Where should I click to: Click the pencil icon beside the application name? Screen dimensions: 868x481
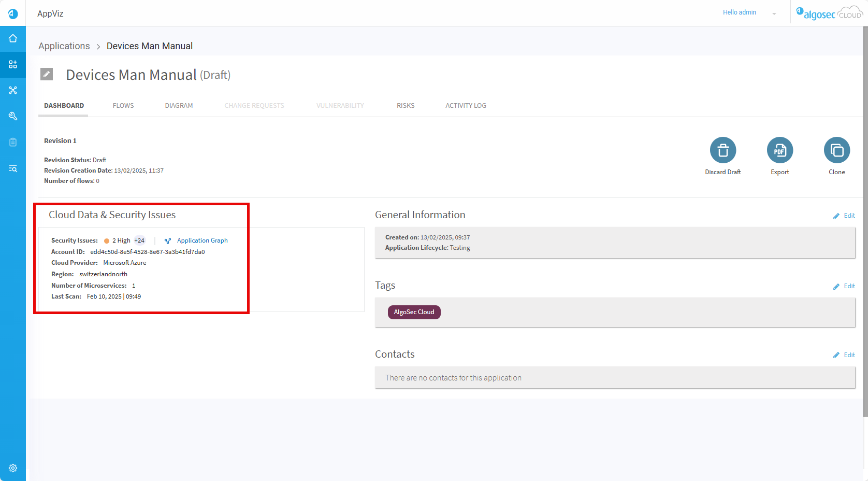[47, 74]
